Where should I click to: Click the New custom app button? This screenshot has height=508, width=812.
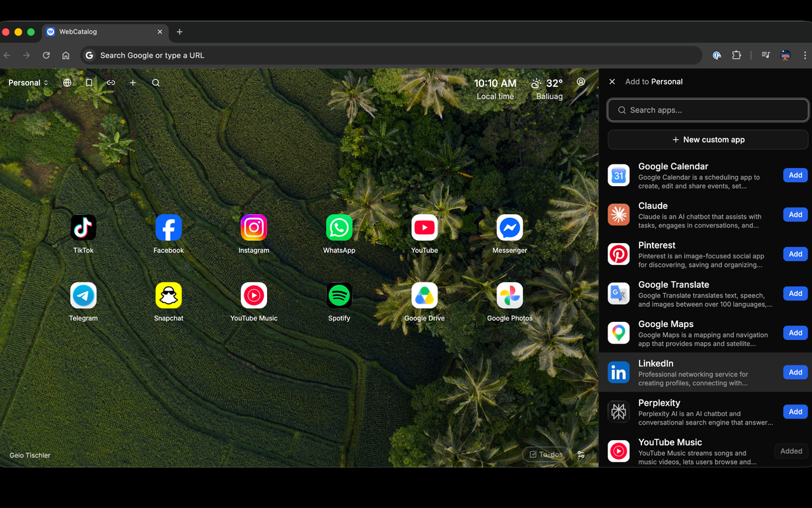(x=708, y=140)
